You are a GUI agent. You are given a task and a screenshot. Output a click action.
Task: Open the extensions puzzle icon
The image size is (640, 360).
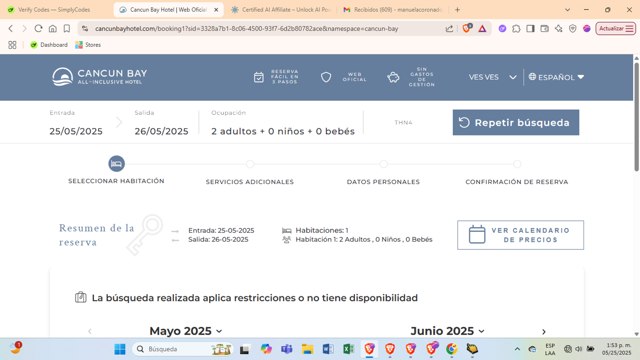click(516, 29)
